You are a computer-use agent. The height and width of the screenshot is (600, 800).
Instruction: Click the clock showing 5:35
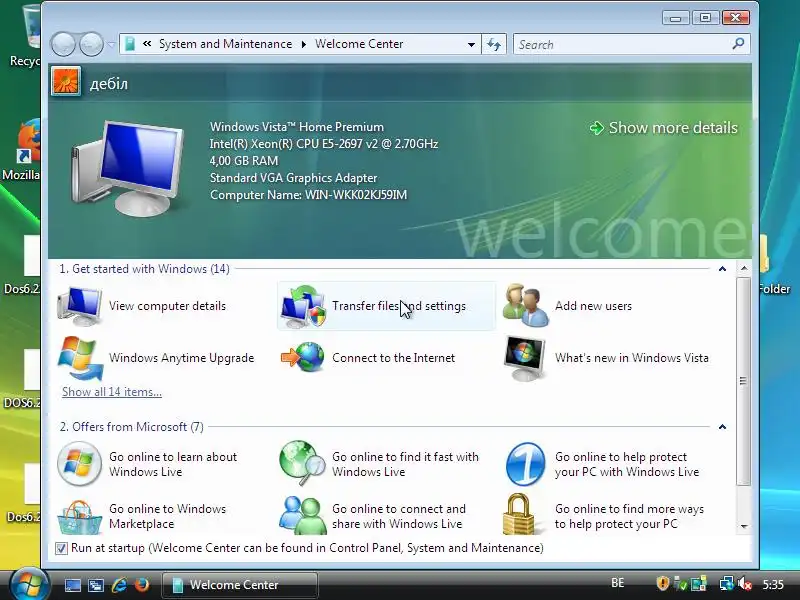(x=773, y=584)
